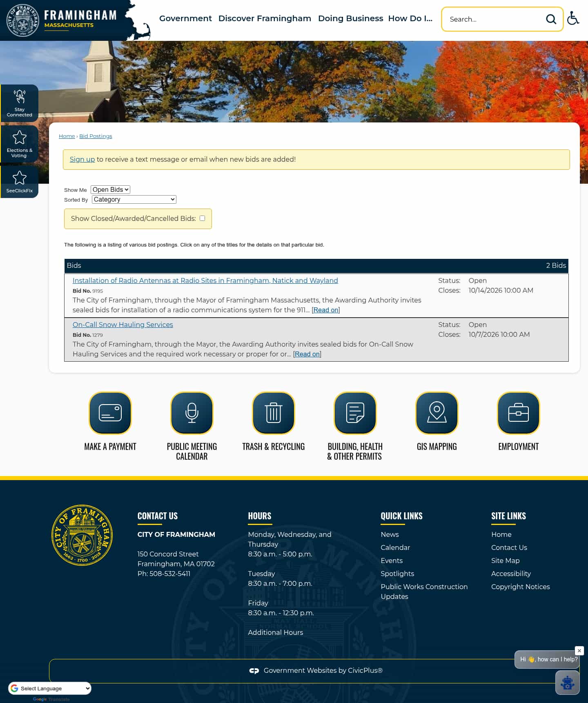The width and height of the screenshot is (588, 703).
Task: Click the Calendar quick link
Action: pos(395,547)
